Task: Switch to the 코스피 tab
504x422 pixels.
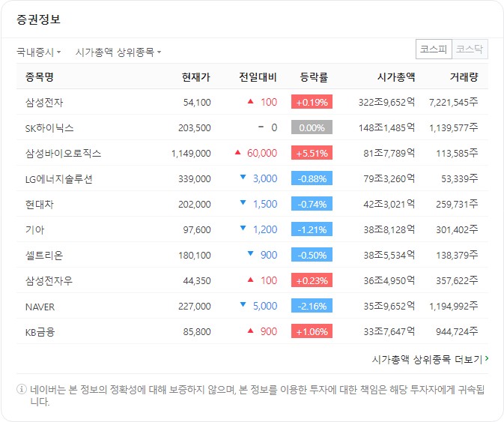Action: [x=434, y=49]
